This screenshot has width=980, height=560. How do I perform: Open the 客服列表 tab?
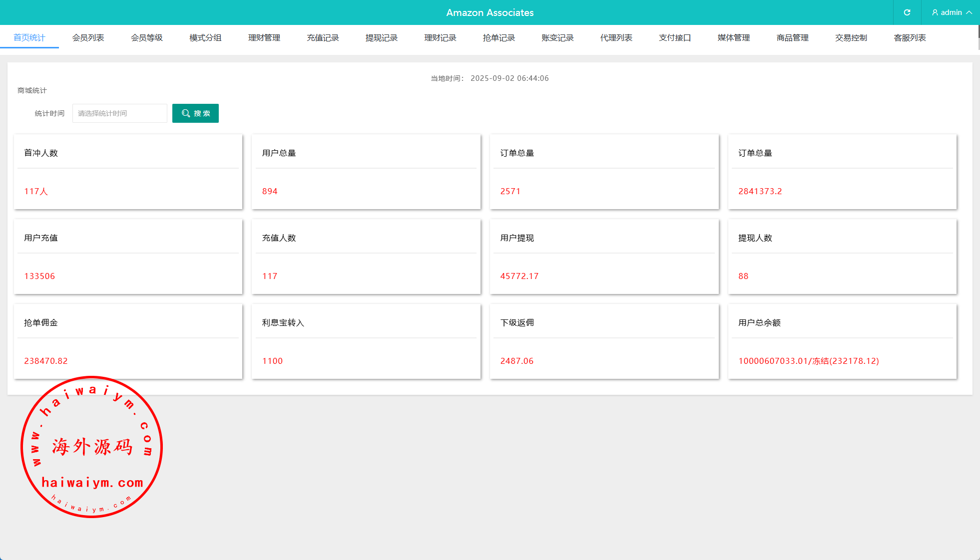coord(910,38)
